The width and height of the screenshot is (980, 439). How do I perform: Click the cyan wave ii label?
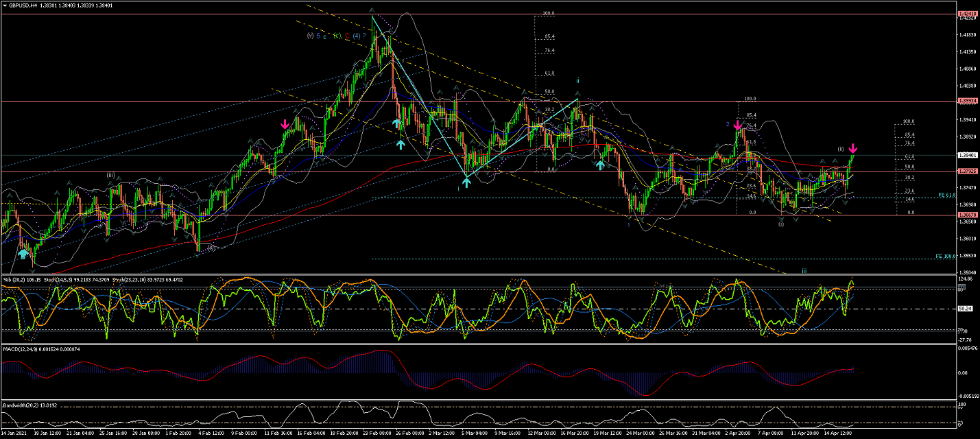pyautogui.click(x=577, y=80)
